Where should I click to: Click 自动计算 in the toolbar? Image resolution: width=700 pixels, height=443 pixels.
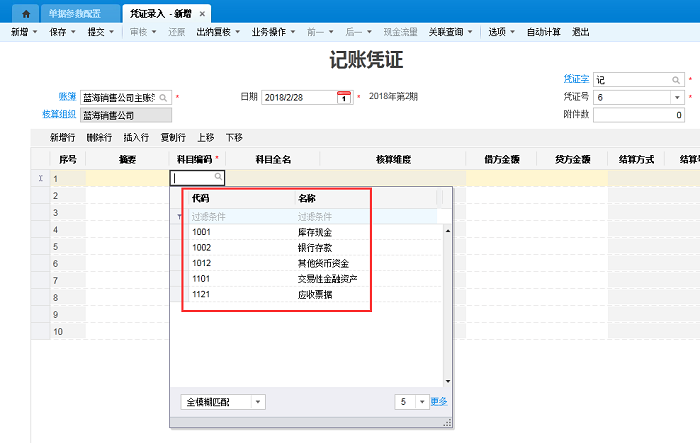543,32
